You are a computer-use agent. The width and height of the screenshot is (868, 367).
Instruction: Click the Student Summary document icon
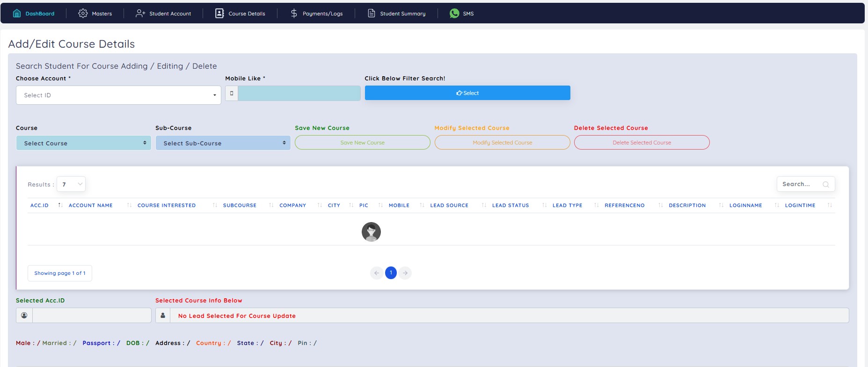[x=372, y=14]
